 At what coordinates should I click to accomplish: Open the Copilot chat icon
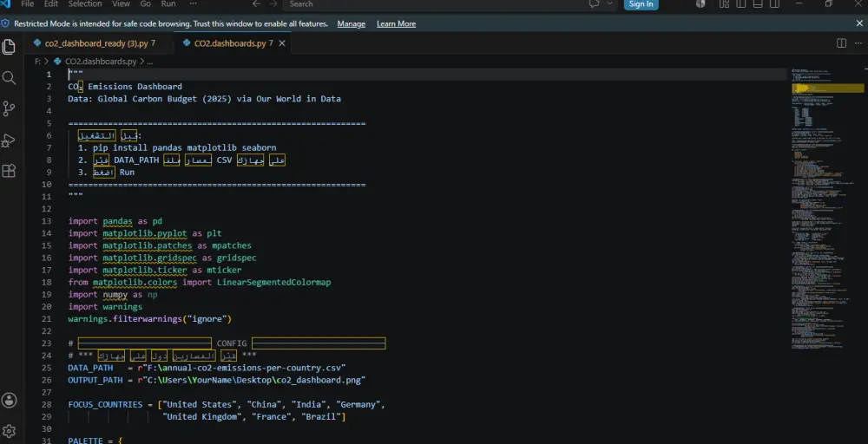pos(595,3)
